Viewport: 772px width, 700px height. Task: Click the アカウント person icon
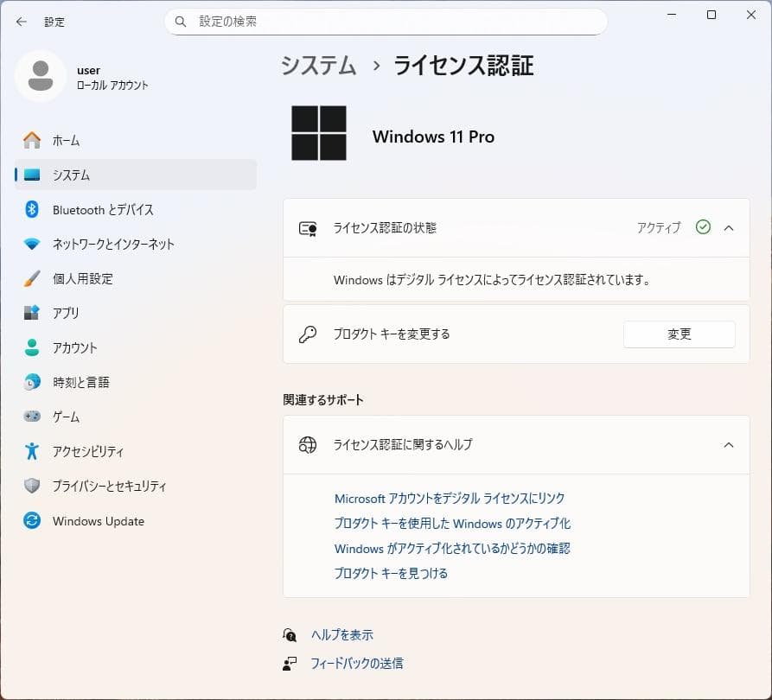tap(32, 347)
